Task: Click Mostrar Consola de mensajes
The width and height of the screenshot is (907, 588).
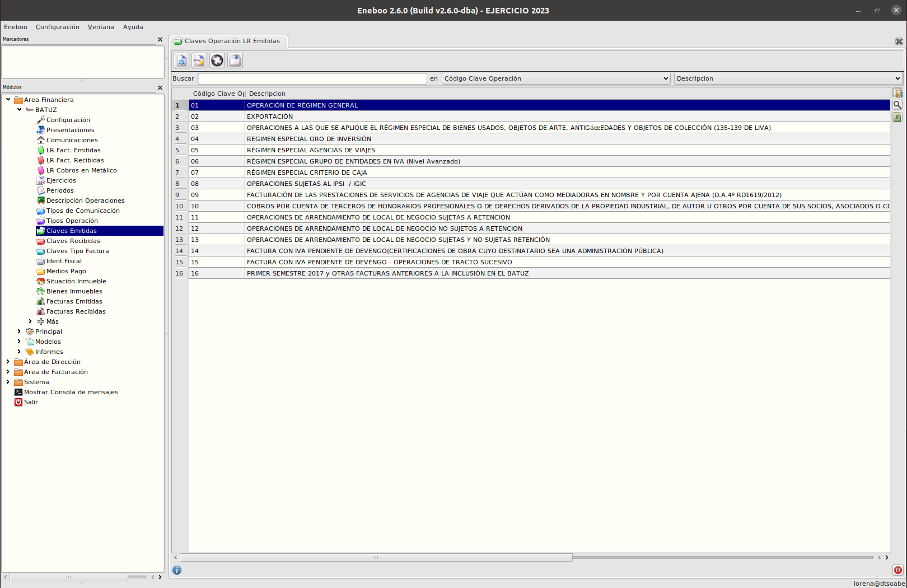Action: point(66,392)
